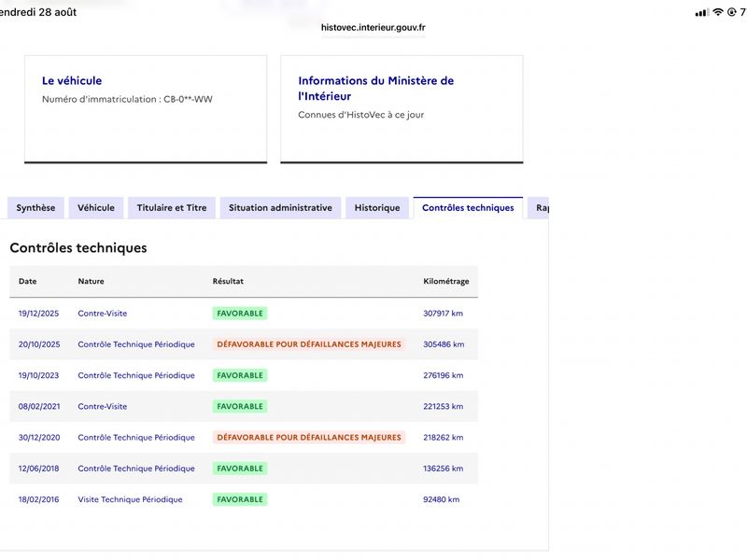The image size is (747, 560).
Task: Click the Connues d'HistoVec à ce jour text
Action: [x=361, y=115]
